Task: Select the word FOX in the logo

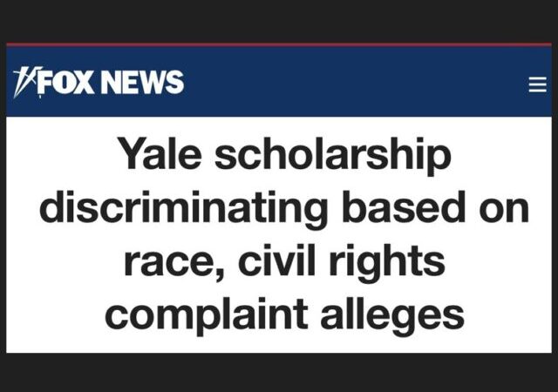Action: coord(68,82)
